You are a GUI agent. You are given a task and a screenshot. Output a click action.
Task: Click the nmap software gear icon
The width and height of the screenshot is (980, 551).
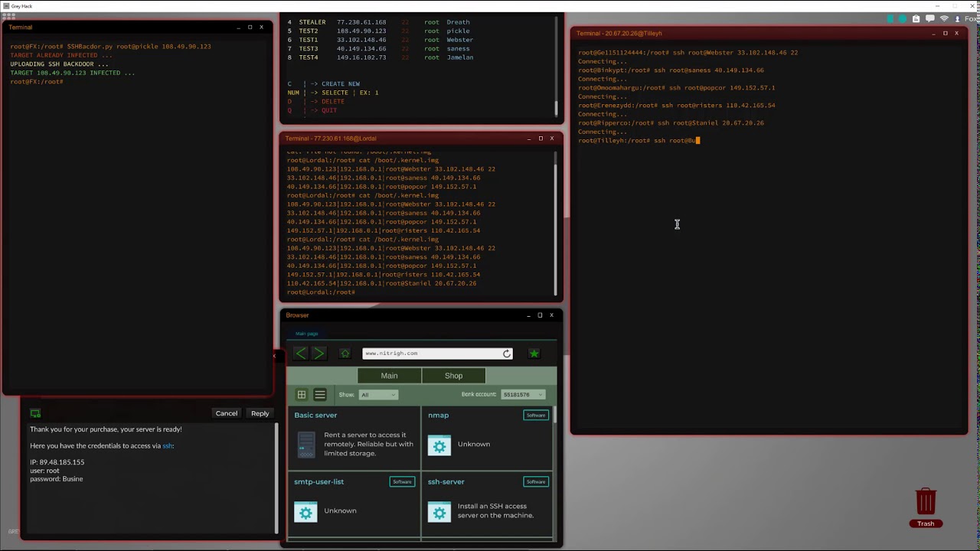(x=439, y=445)
